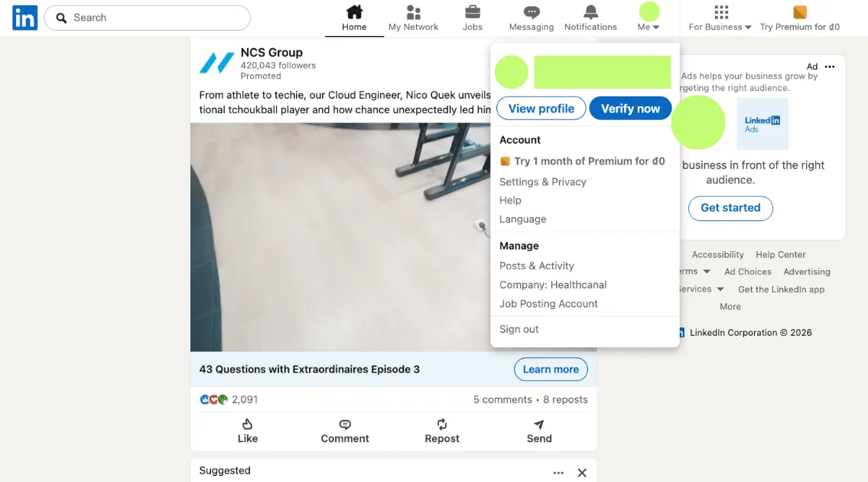Viewport: 868px width, 482px height.
Task: Comment on the NCS Group post
Action: (x=344, y=430)
